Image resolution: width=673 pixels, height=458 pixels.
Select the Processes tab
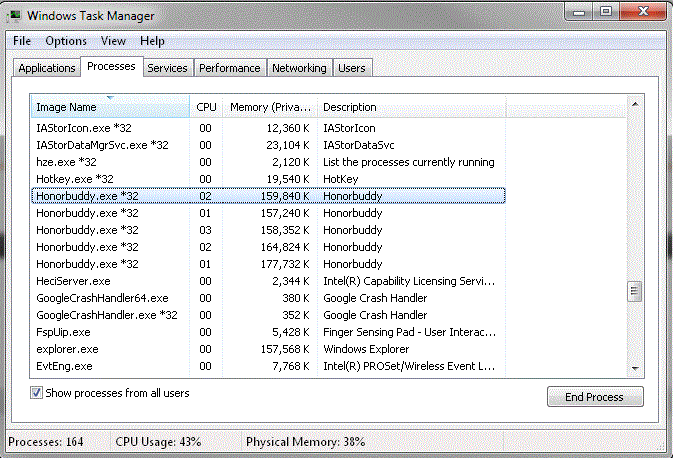111,66
